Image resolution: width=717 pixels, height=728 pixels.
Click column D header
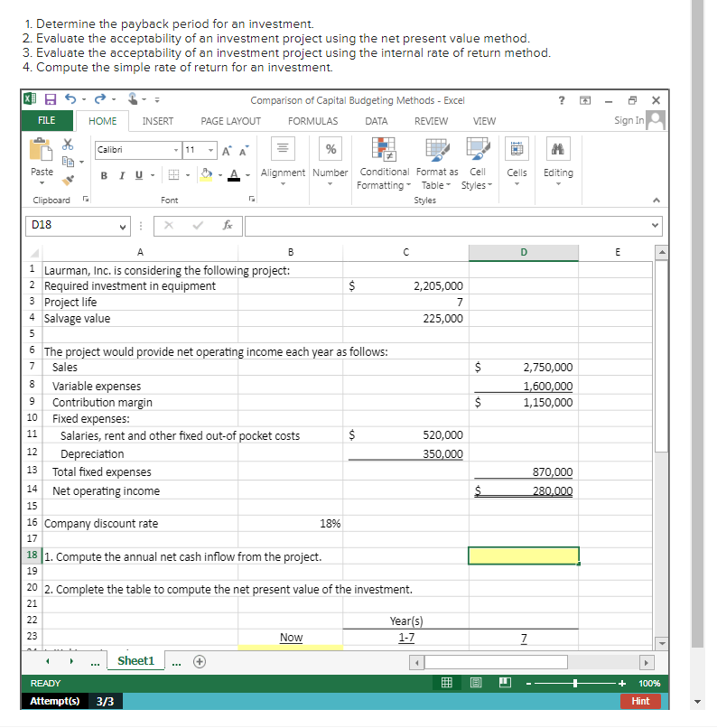tap(524, 252)
